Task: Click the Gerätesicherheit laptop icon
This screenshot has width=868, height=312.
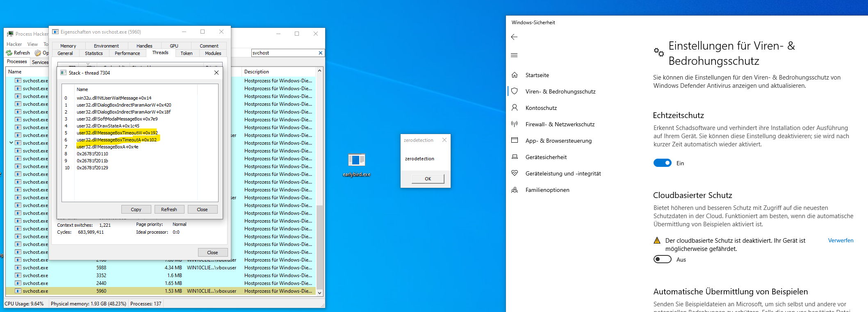Action: click(x=515, y=157)
